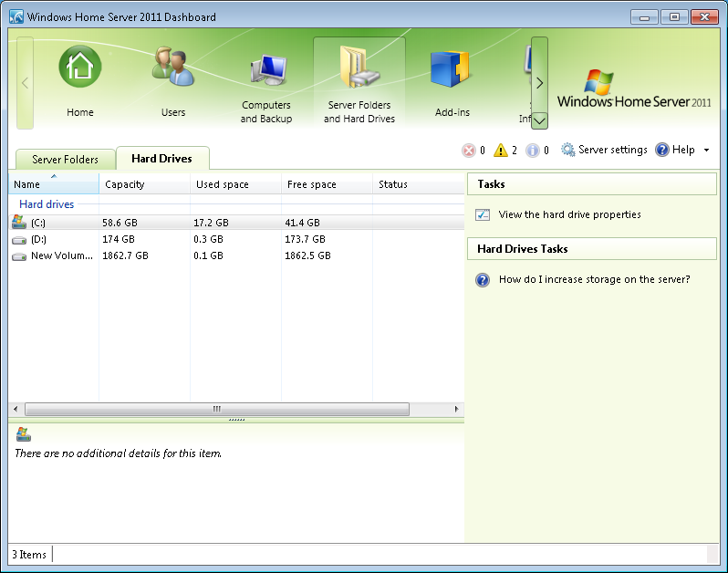Click the Hard Drives Tasks header
Screen dimensions: 728x573
591,249
